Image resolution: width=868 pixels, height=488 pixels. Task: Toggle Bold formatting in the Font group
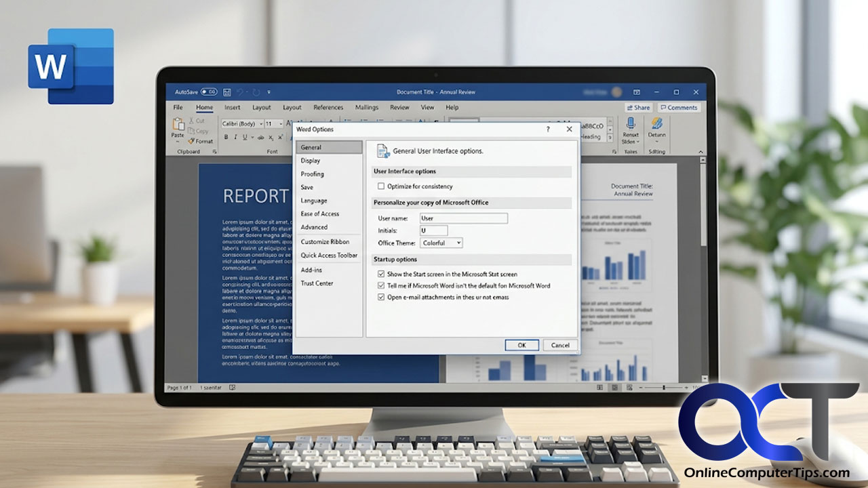click(x=226, y=137)
